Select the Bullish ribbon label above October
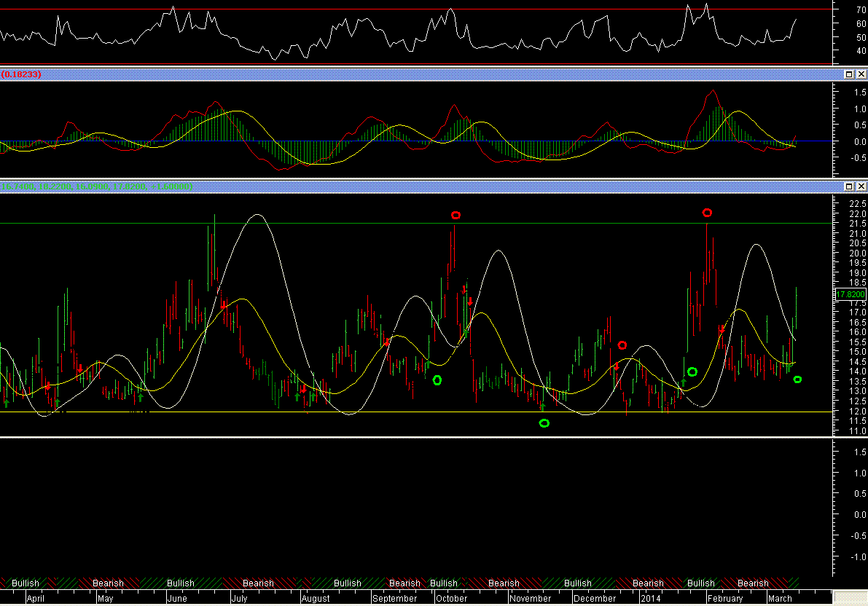Viewport: 868px width, 606px height. [x=444, y=583]
